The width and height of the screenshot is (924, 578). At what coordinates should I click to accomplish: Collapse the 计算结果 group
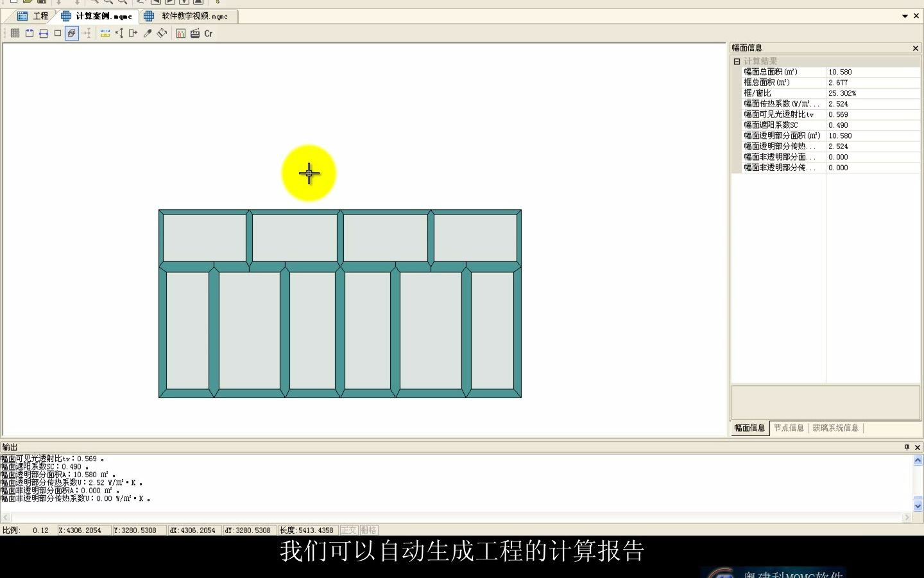point(737,62)
